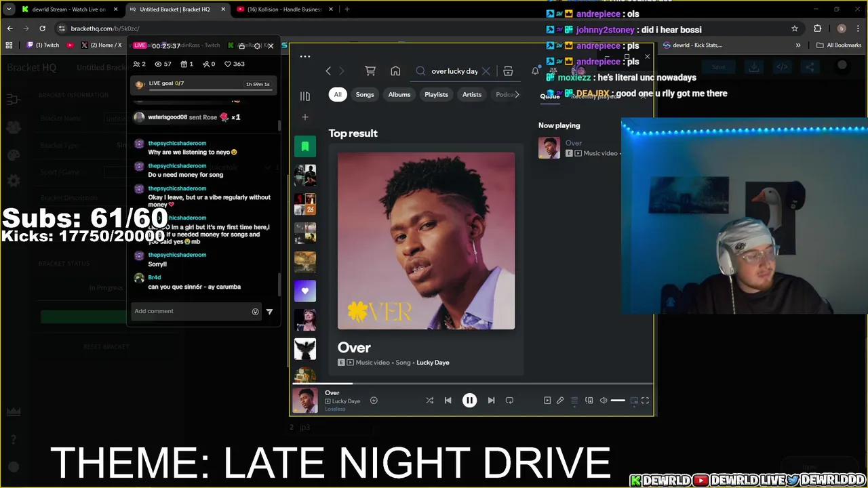Select the Artists filter chip
Screen dimensions: 868x488
point(472,94)
